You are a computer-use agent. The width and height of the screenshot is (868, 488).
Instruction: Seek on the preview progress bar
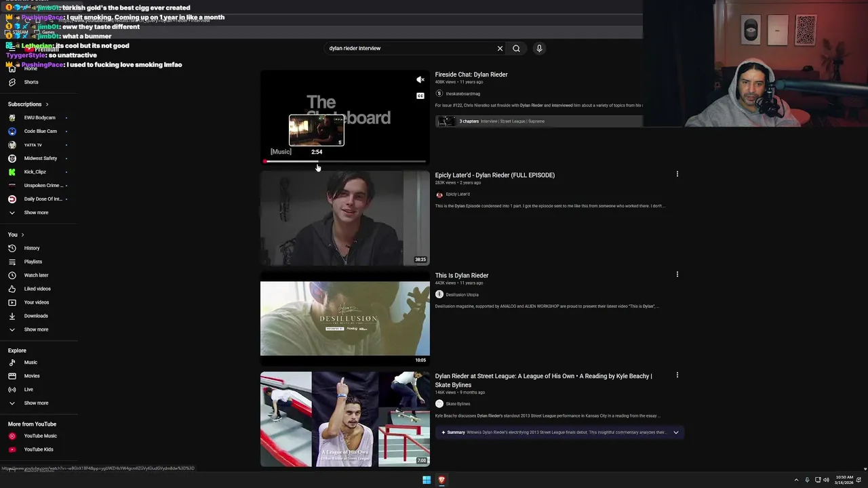[x=345, y=161]
